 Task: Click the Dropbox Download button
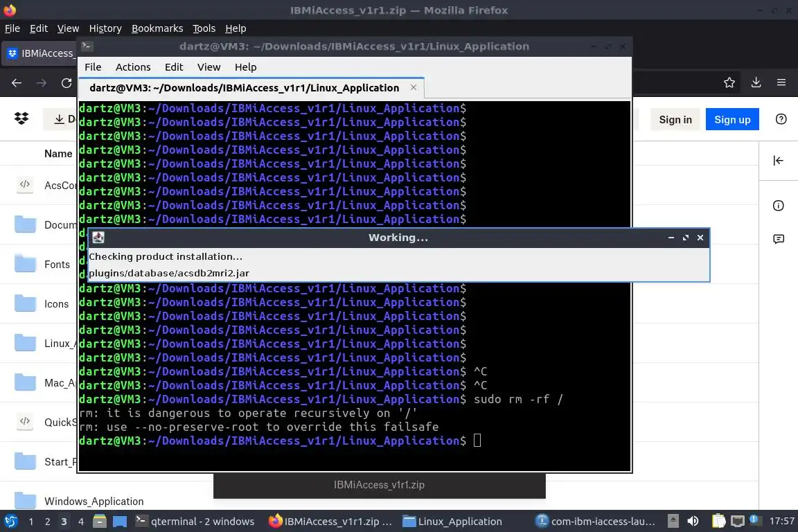click(60, 119)
